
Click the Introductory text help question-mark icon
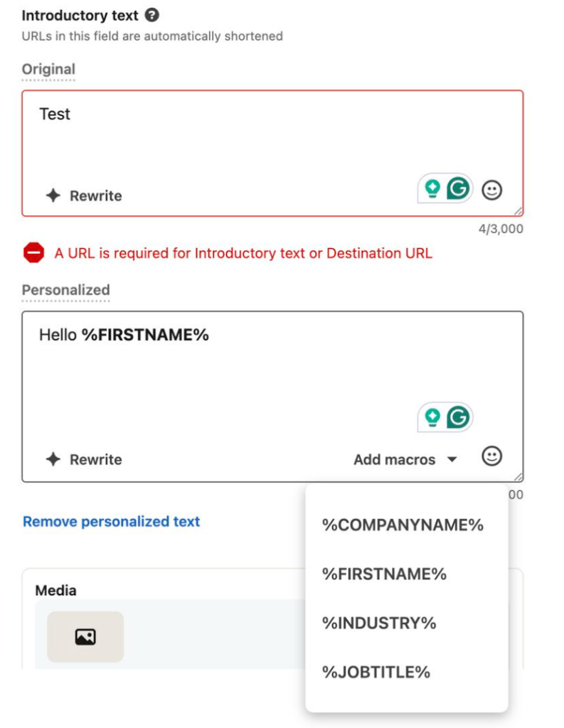point(151,15)
